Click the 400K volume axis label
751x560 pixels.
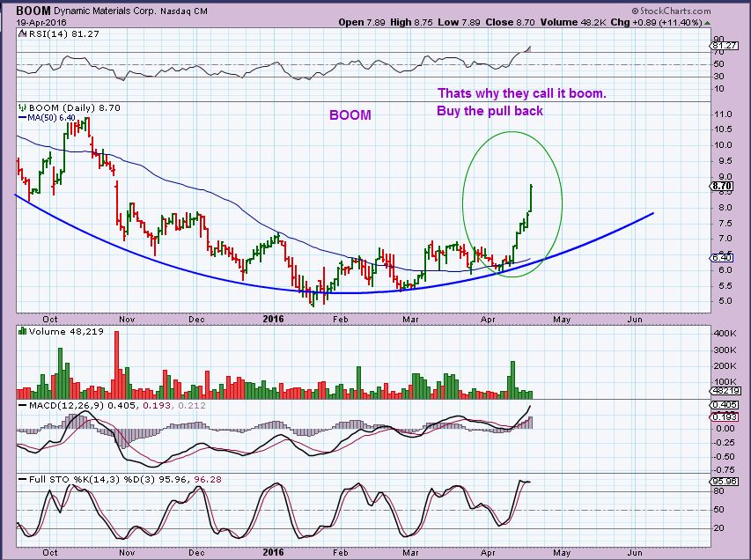pyautogui.click(x=725, y=334)
